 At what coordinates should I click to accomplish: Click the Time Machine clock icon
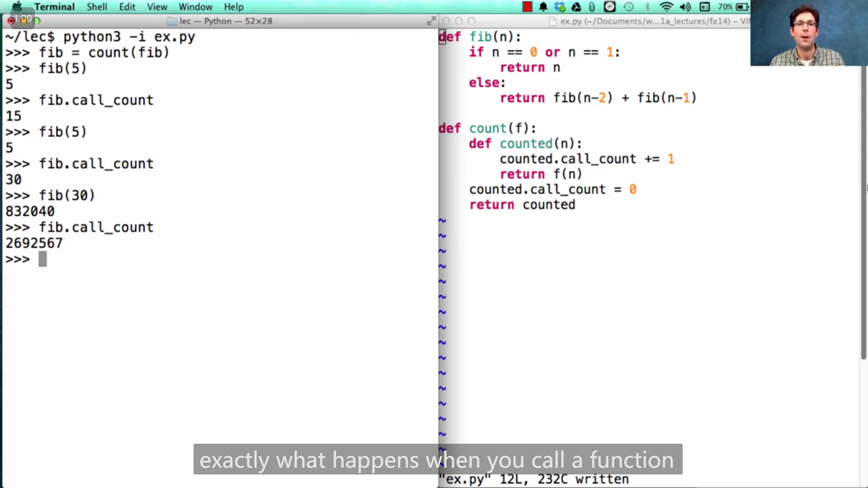[628, 7]
